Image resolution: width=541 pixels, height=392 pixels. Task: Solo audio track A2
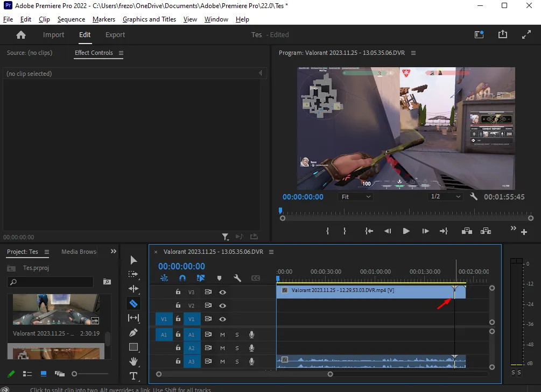(x=237, y=348)
